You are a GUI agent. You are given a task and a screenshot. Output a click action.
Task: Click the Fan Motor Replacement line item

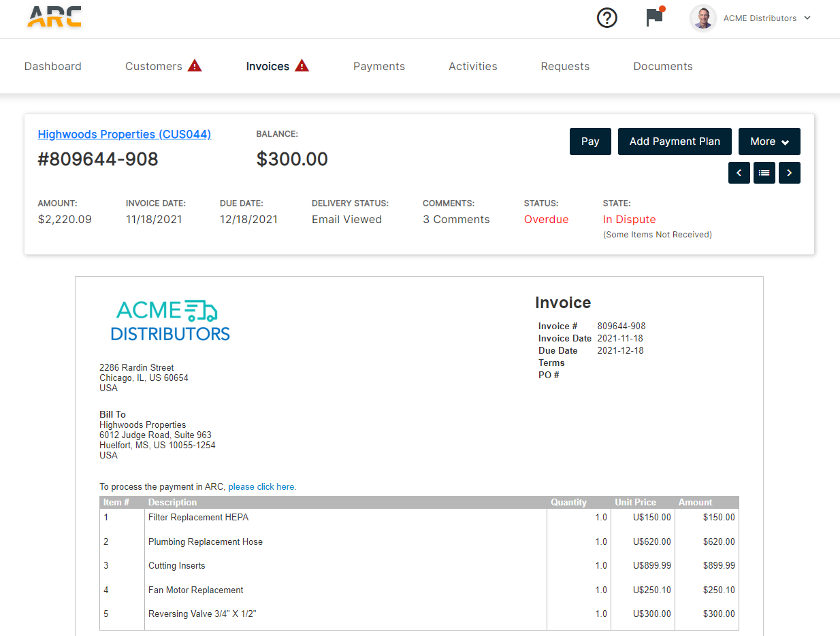(195, 590)
